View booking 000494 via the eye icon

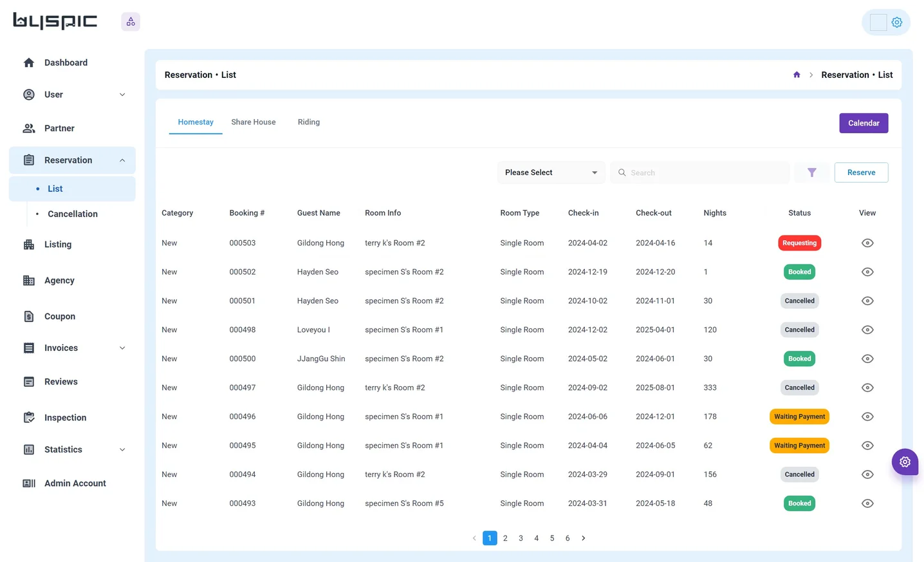[867, 474]
